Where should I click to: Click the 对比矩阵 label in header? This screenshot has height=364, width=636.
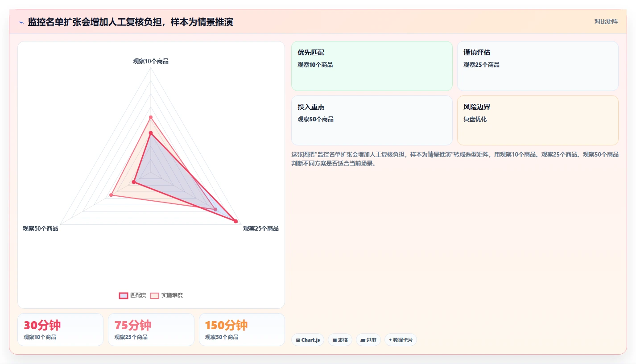click(606, 21)
